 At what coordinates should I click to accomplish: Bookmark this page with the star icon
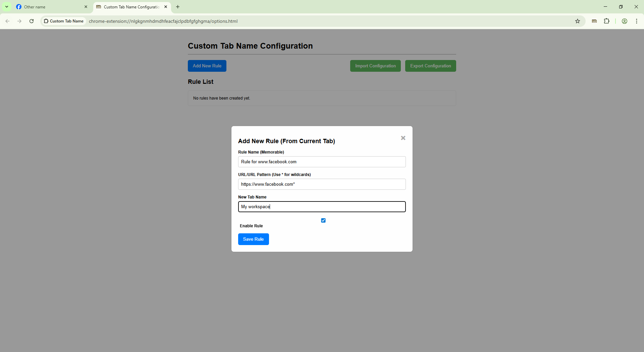[578, 21]
